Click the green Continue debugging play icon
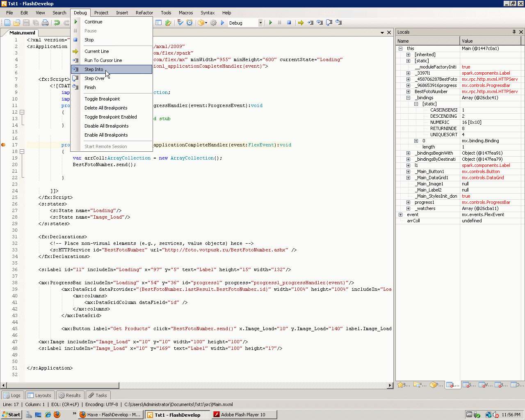 coord(271,23)
